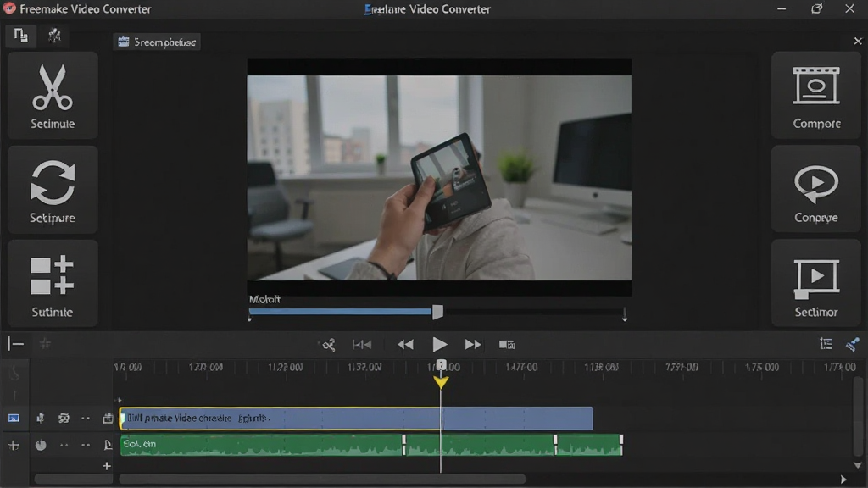Click the second split marker on the audio track
Viewport: 868px width, 488px height.
pyautogui.click(x=555, y=445)
